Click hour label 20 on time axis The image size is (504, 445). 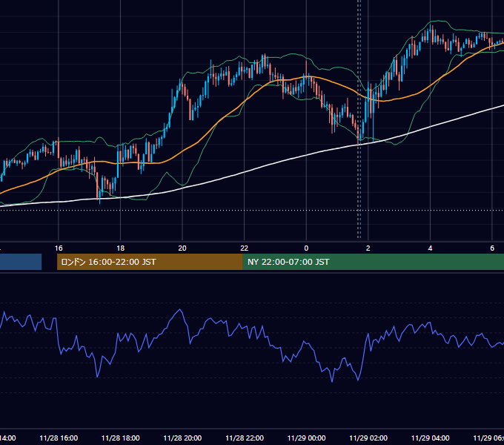tap(182, 248)
